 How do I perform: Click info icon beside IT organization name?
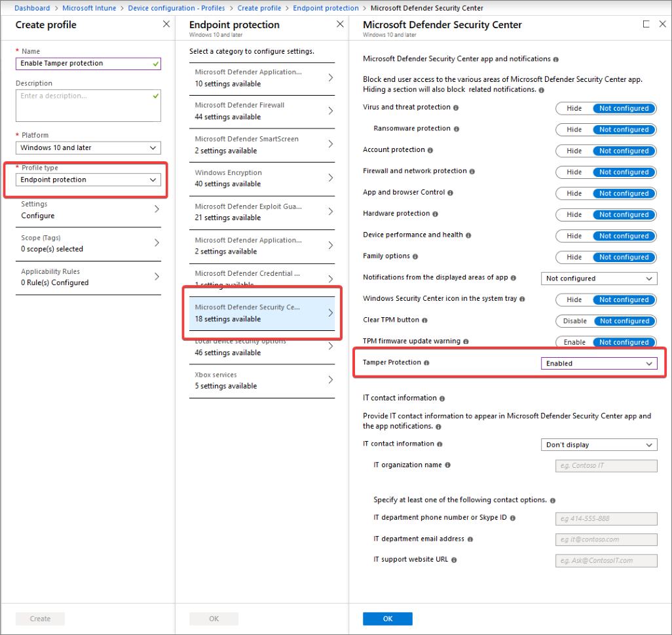447,465
